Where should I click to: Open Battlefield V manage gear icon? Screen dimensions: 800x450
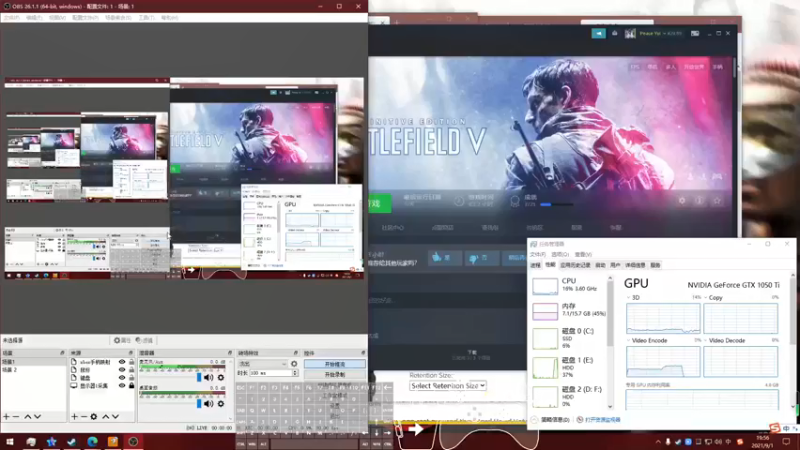pyautogui.click(x=682, y=201)
